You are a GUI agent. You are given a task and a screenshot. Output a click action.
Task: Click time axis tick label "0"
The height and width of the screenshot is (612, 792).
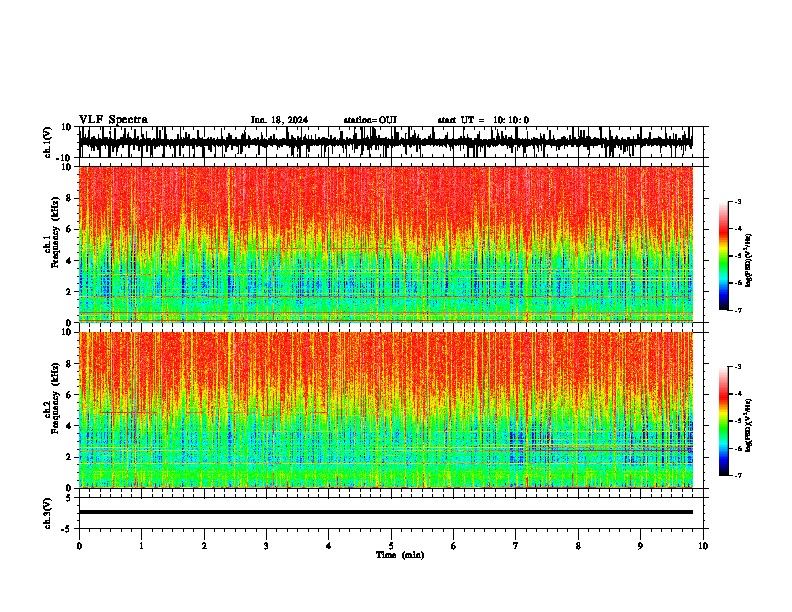pos(79,546)
